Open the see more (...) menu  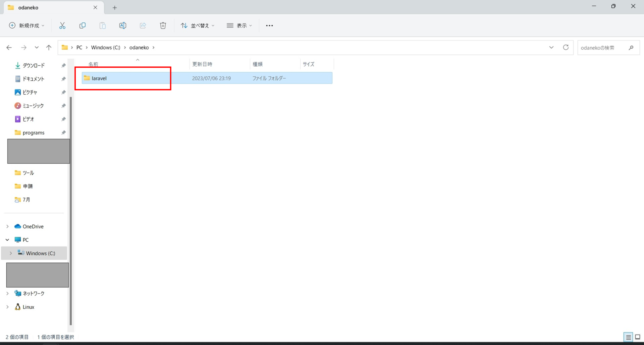coord(269,25)
